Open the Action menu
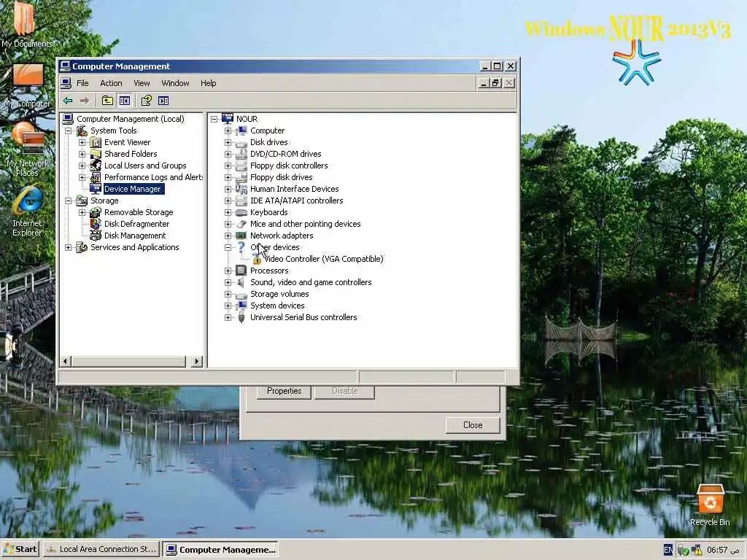 pos(111,83)
